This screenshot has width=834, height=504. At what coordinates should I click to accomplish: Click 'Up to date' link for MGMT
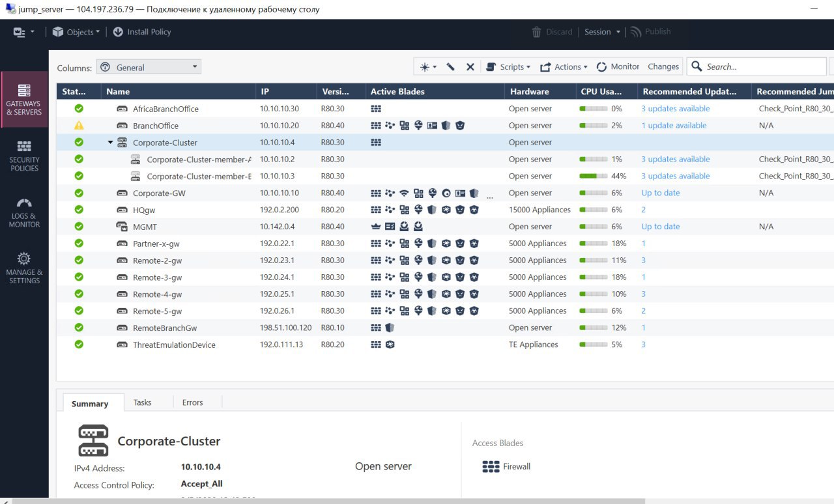click(660, 227)
